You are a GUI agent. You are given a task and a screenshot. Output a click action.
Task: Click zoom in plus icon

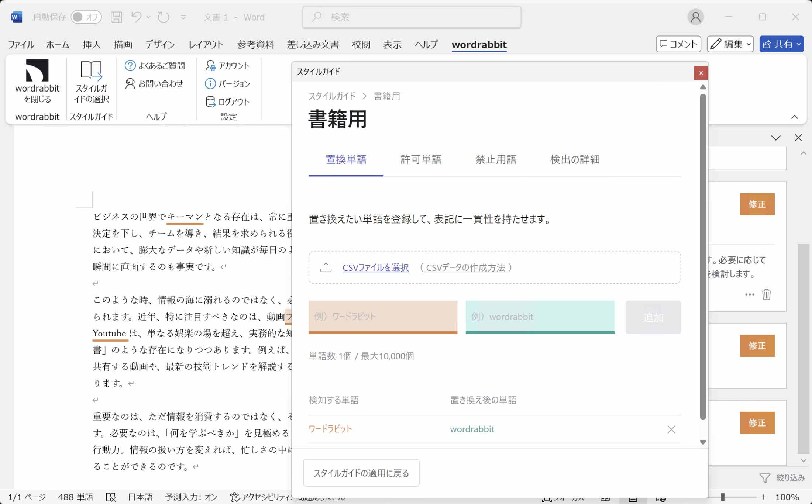click(764, 497)
